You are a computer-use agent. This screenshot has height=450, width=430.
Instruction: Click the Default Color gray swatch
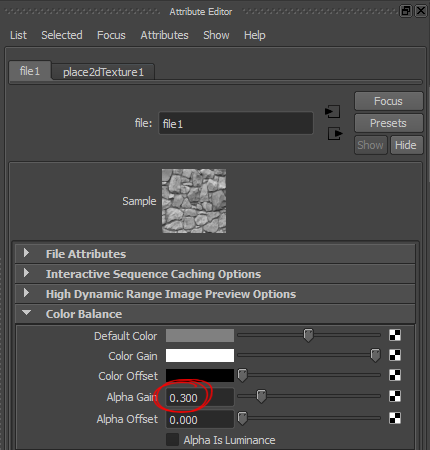click(200, 335)
